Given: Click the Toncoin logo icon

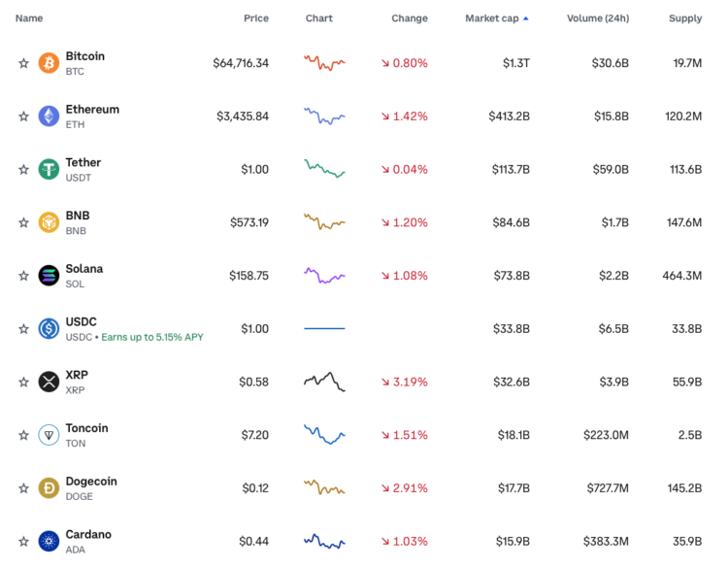Looking at the screenshot, I should click(x=49, y=435).
